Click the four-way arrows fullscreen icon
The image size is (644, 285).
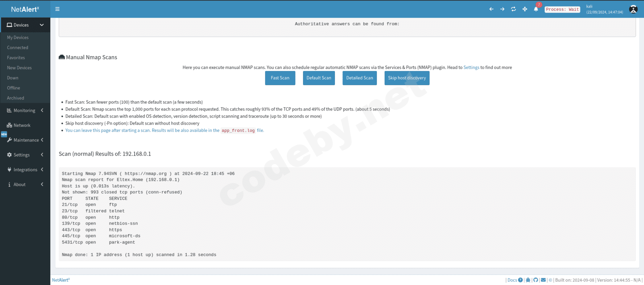(525, 9)
